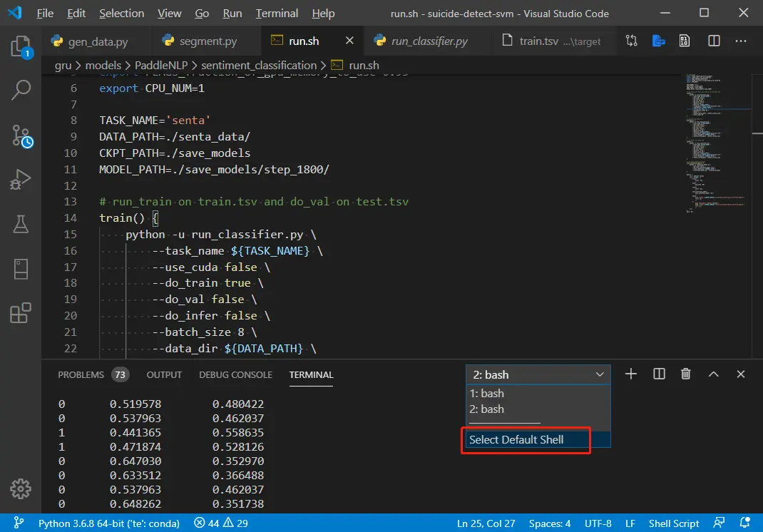763x532 pixels.
Task: Close the run.sh editor tab
Action: click(x=349, y=41)
